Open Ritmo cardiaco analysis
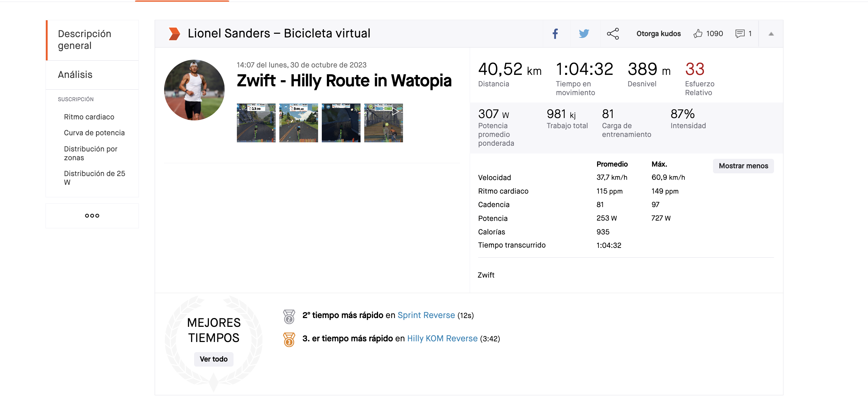Screen dimensions: 868x400 point(89,117)
